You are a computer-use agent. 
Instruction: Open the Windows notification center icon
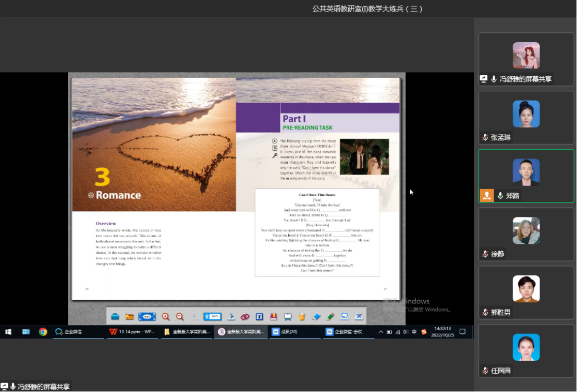[462, 332]
